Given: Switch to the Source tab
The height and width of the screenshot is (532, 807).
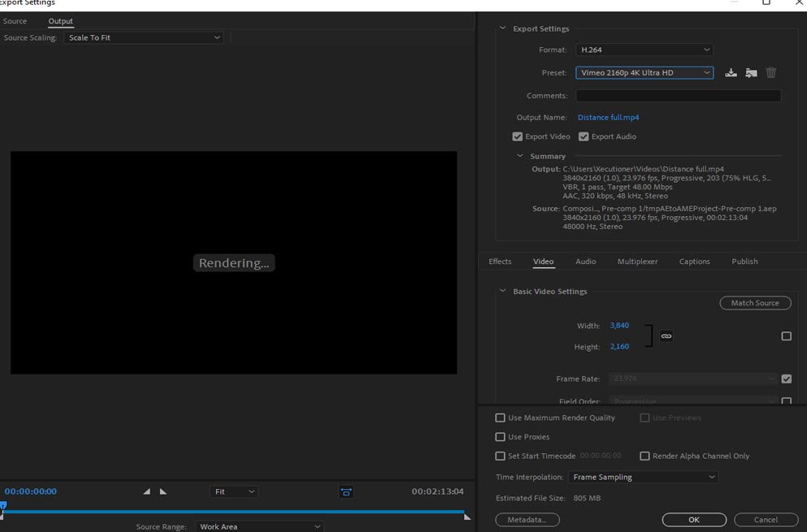Looking at the screenshot, I should [x=15, y=21].
